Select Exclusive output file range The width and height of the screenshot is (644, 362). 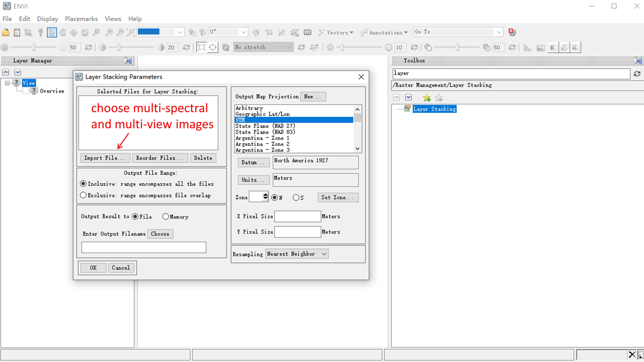click(83, 195)
